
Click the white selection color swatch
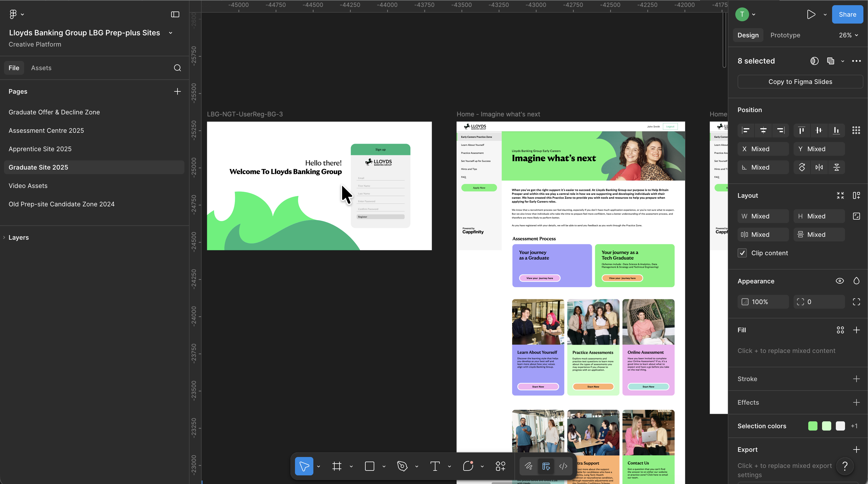(840, 426)
